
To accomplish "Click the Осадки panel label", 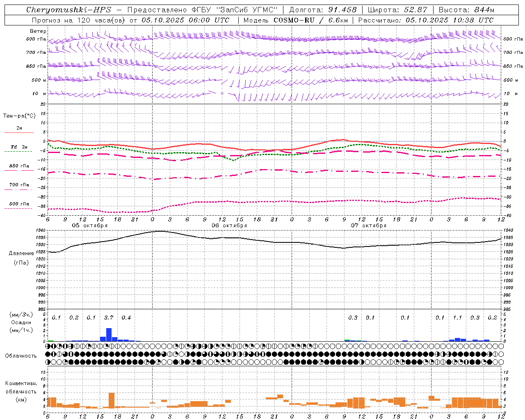I will [21, 322].
